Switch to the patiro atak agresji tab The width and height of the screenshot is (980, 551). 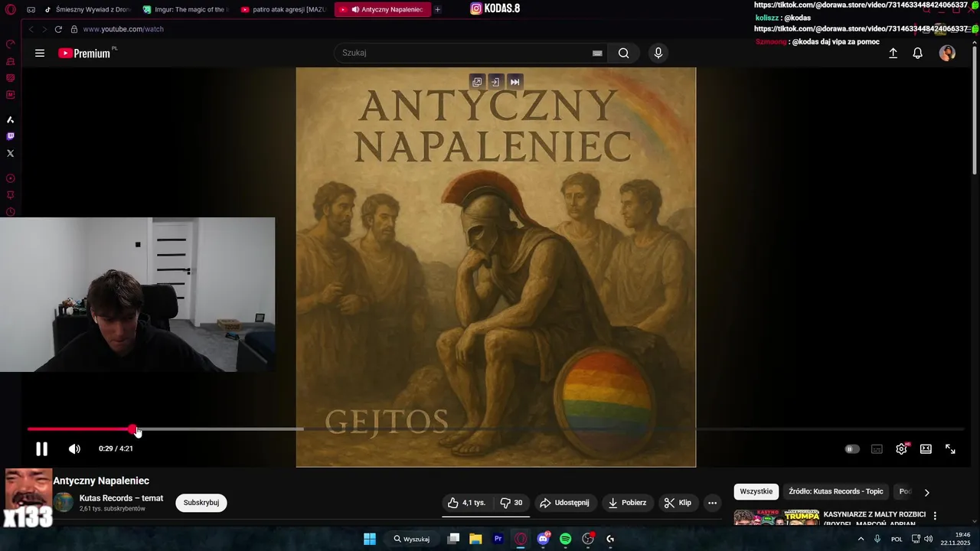284,9
